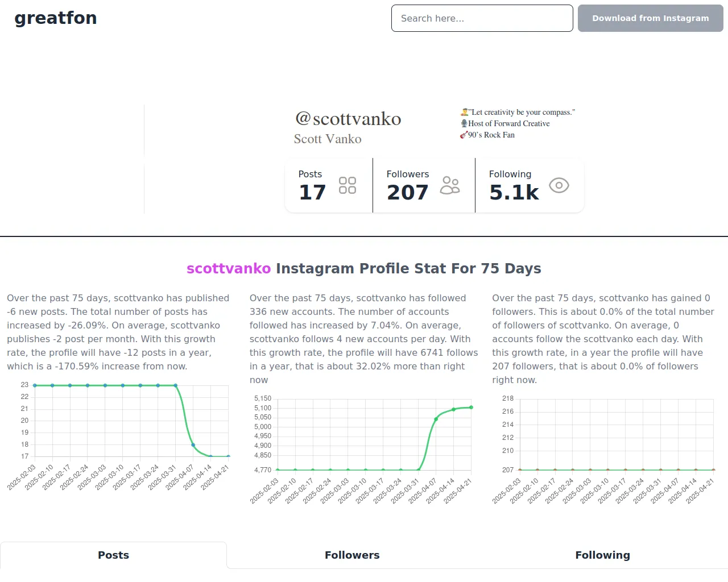Click the 17 posts count

[312, 193]
